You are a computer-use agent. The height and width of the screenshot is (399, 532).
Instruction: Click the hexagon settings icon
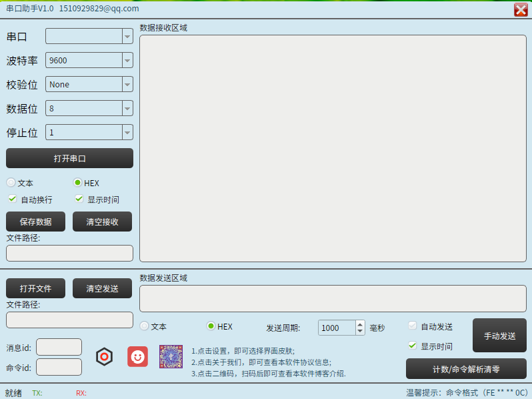click(x=104, y=356)
